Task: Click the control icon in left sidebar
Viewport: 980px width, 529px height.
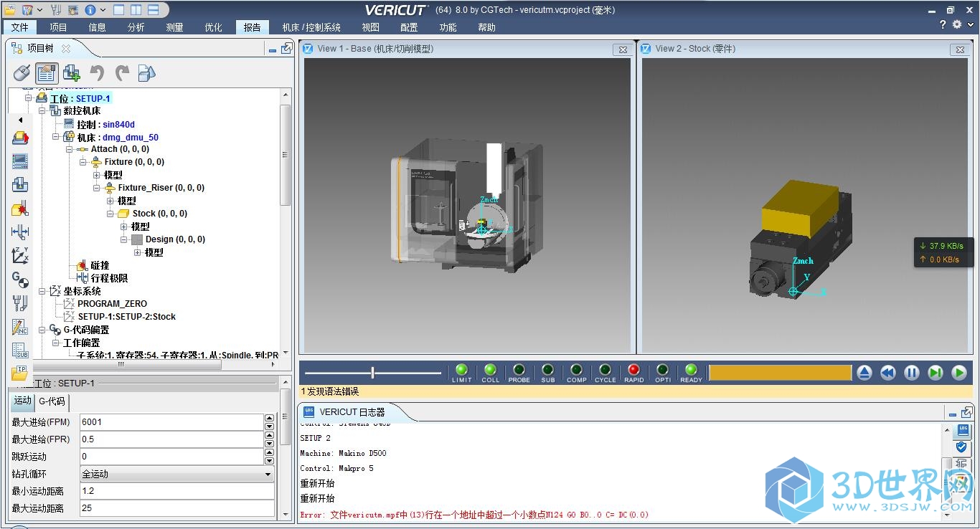Action: (x=20, y=162)
